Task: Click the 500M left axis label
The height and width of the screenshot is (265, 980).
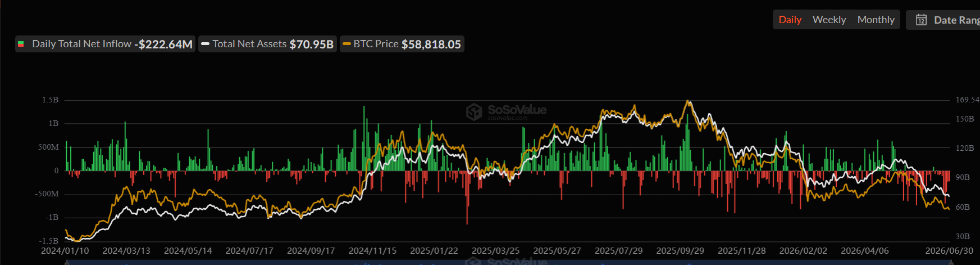Action: coord(49,147)
